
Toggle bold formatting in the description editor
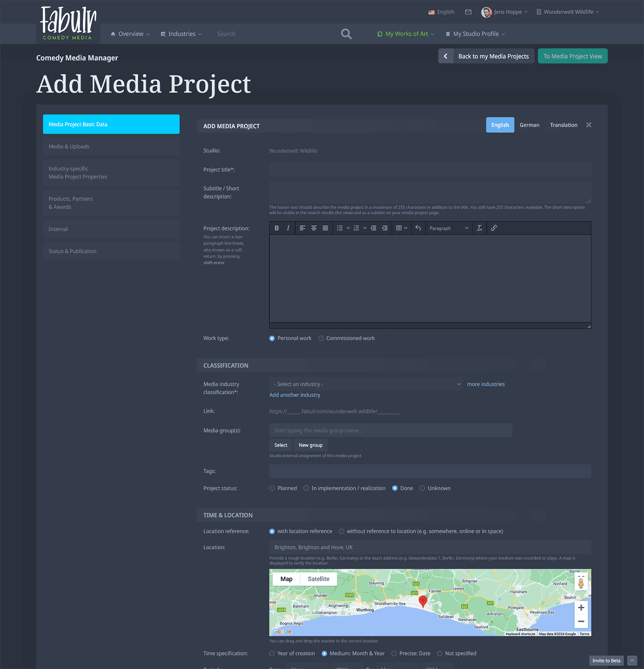pos(277,228)
